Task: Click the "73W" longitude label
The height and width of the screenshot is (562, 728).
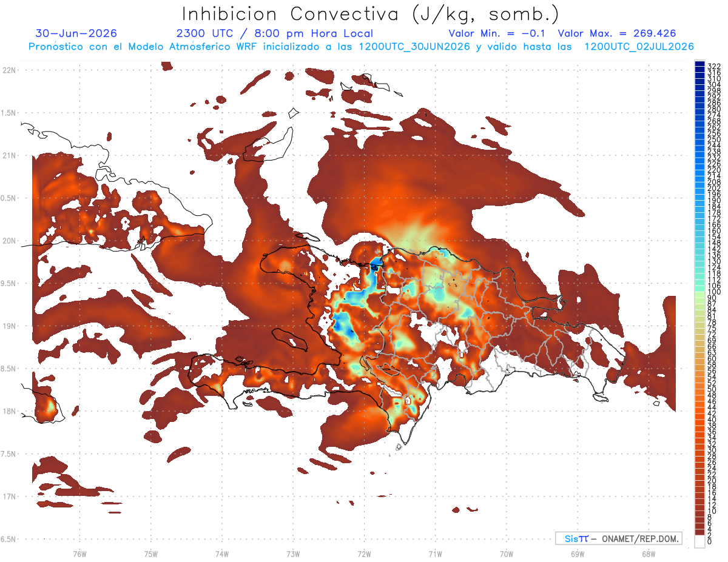Action: (293, 554)
